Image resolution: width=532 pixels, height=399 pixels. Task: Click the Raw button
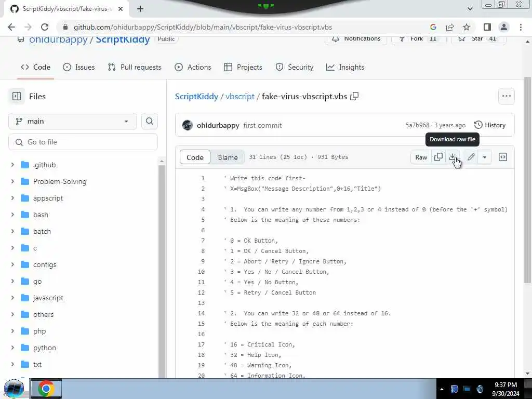coord(421,157)
